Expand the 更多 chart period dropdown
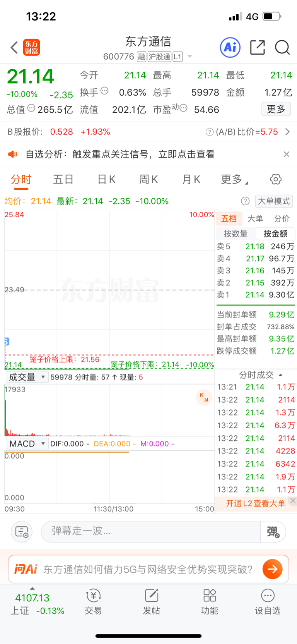Image resolution: width=297 pixels, height=644 pixels. coord(234,179)
